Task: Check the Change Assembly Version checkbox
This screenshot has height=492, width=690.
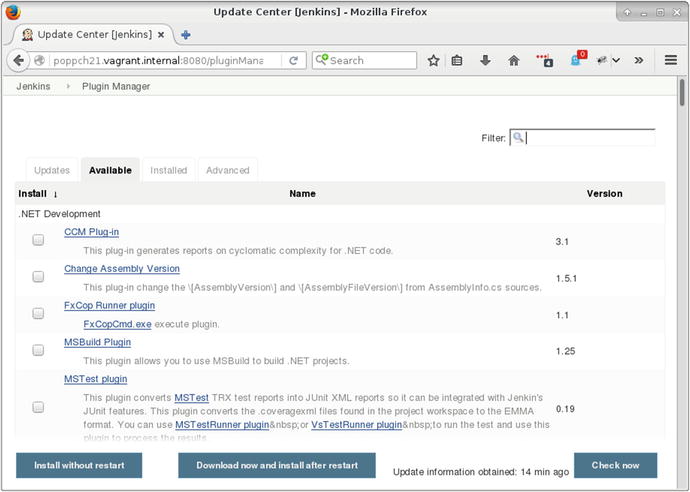Action: click(x=38, y=276)
